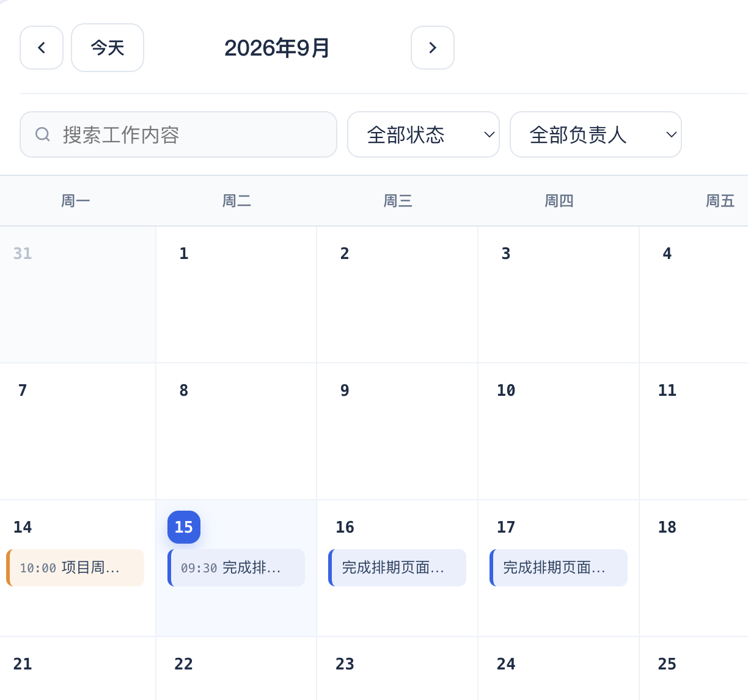Open the 全部状态 dropdown
Image resolution: width=748 pixels, height=700 pixels.
point(424,134)
